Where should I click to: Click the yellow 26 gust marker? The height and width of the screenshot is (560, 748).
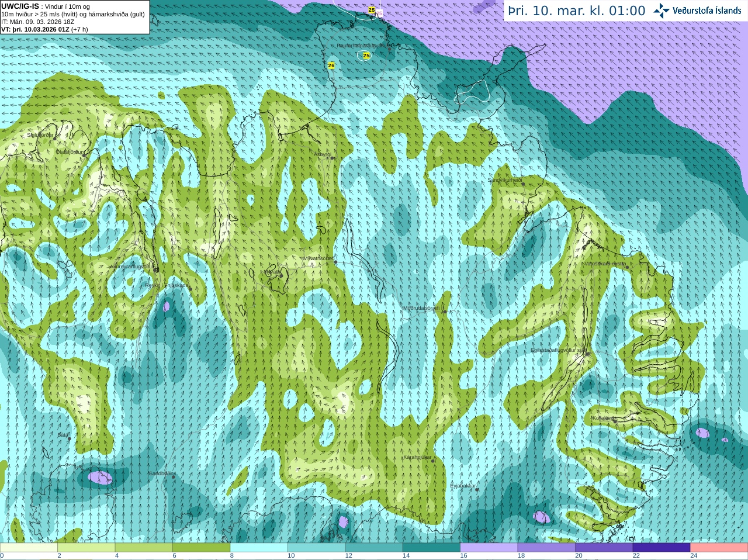331,65
